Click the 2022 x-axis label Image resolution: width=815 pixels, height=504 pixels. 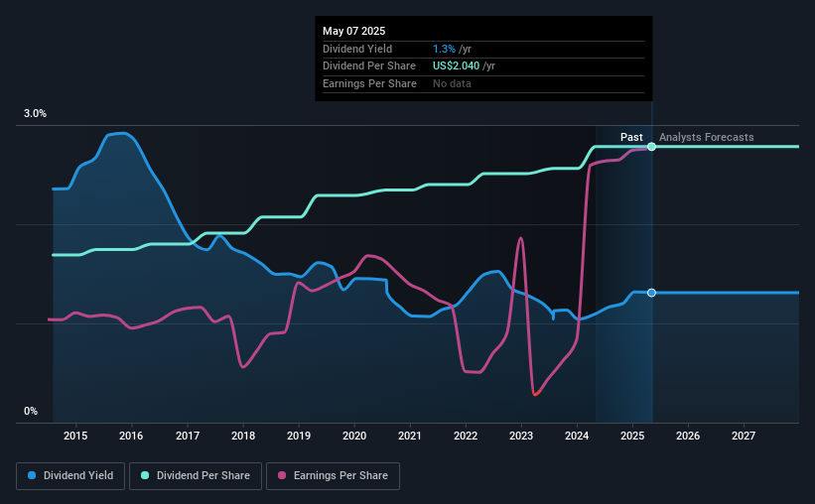click(x=466, y=436)
